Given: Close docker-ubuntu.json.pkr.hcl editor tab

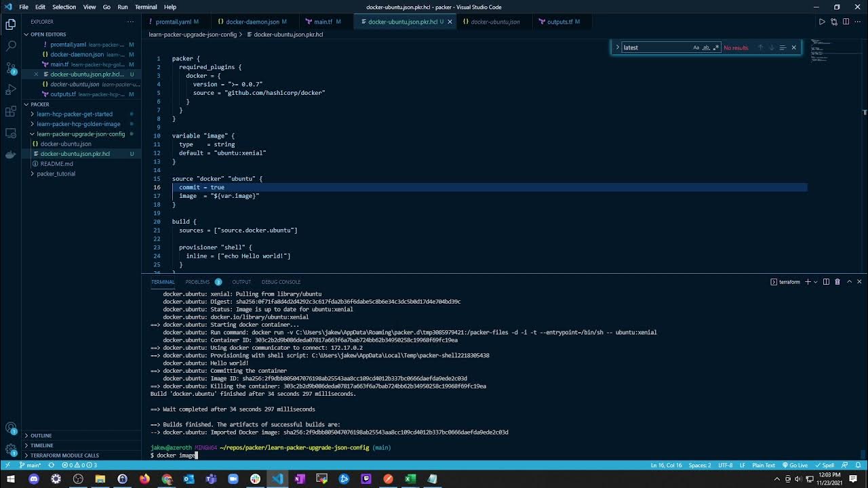Looking at the screenshot, I should click(x=450, y=22).
